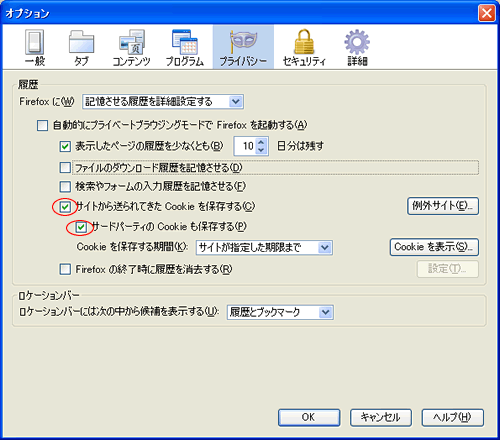500x440 pixels.
Task: Open the プログラム panel icon
Action: coord(185,42)
